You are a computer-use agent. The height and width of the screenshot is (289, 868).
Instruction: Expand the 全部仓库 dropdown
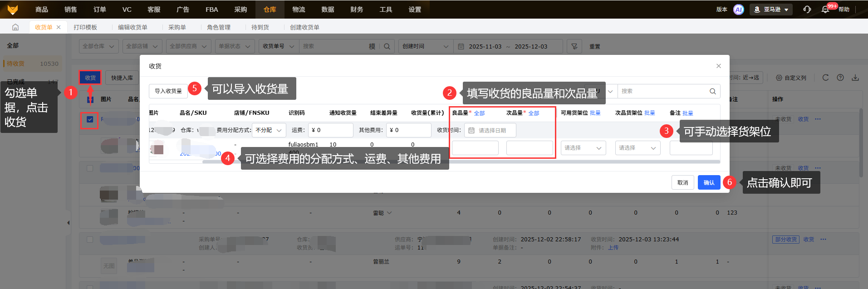(x=99, y=46)
